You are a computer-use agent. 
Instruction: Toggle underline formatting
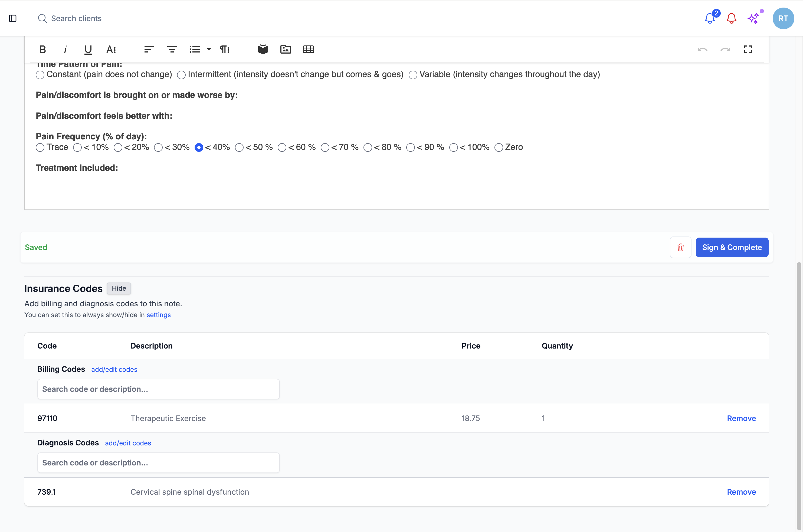(88, 50)
